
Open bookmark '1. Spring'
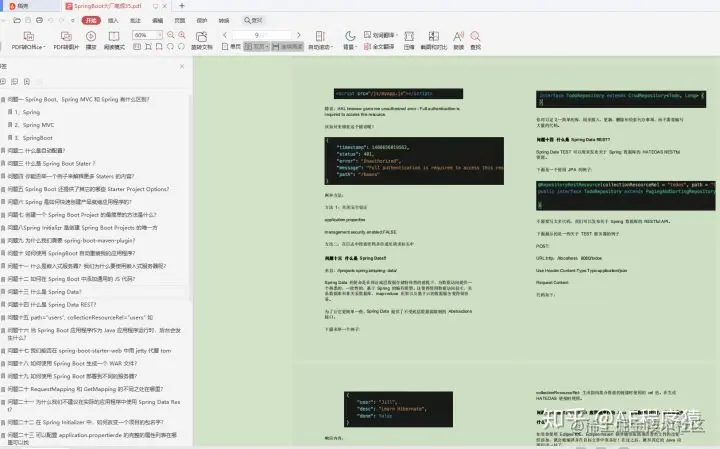[27, 112]
